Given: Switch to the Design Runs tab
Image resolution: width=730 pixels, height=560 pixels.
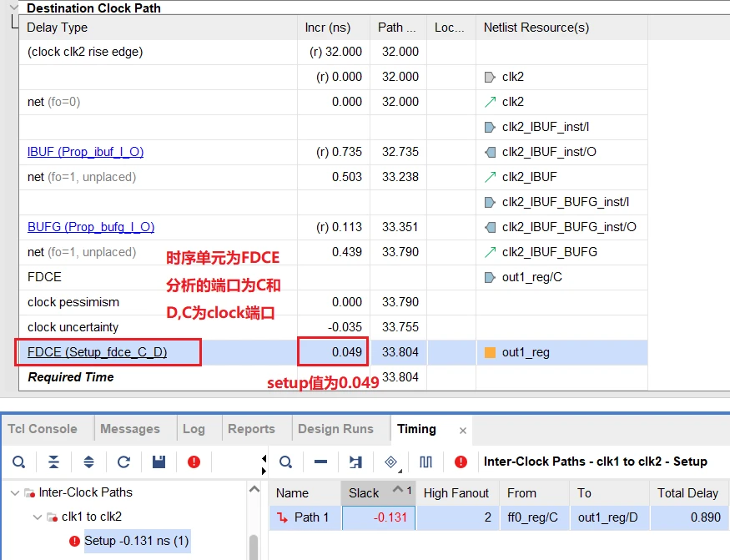Looking at the screenshot, I should click(335, 429).
